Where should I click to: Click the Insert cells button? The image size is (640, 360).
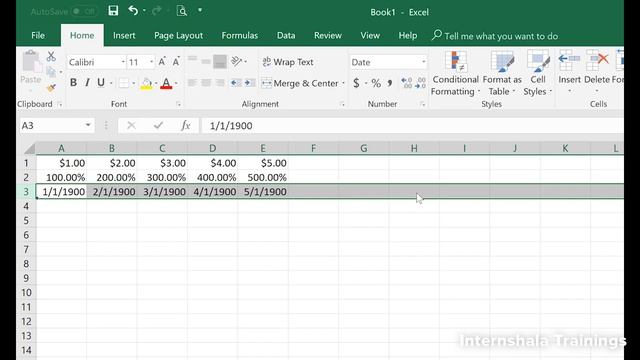click(569, 72)
